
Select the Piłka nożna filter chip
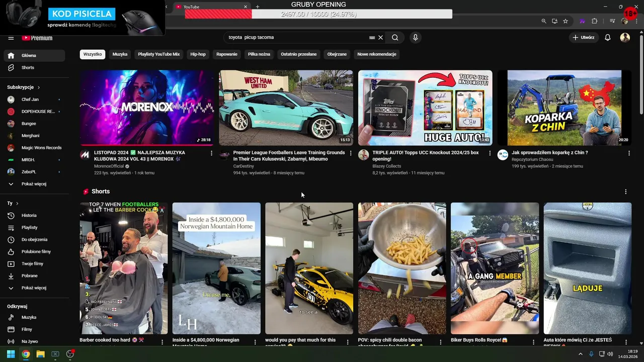pos(259,54)
